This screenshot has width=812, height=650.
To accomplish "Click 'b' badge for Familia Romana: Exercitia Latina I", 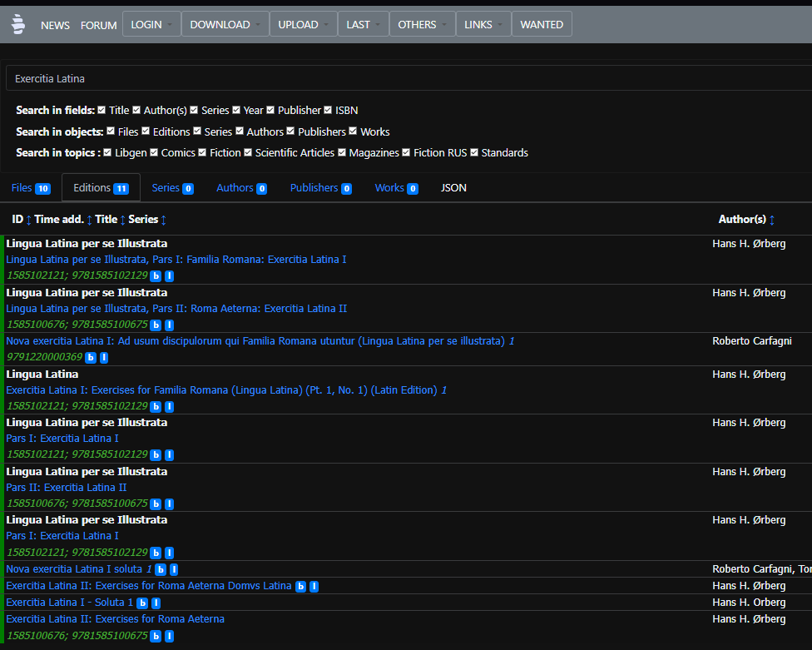I will tap(156, 276).
